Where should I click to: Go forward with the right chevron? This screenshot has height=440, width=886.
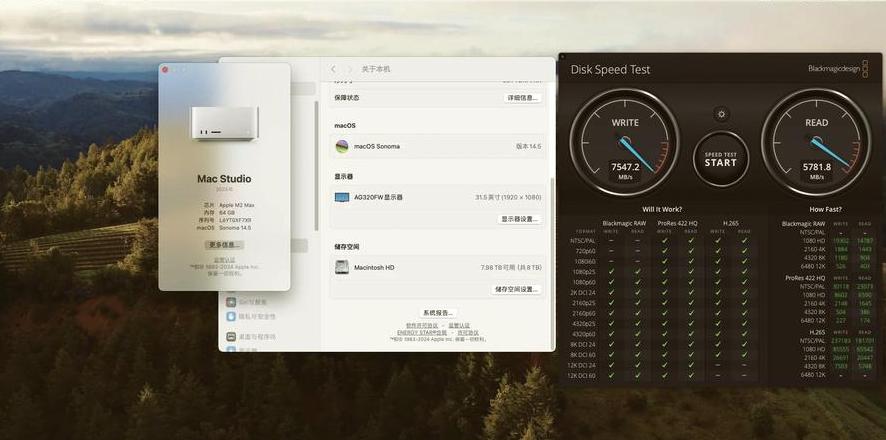tap(349, 69)
